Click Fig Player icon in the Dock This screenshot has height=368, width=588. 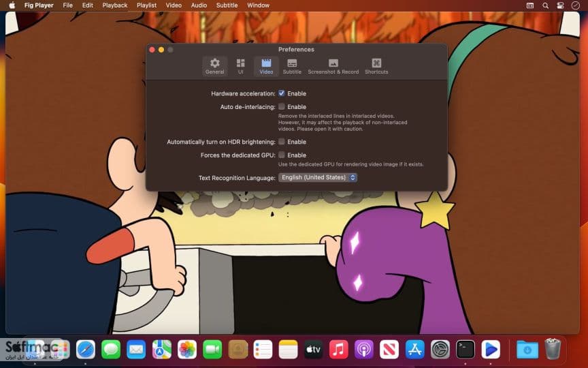pyautogui.click(x=491, y=350)
